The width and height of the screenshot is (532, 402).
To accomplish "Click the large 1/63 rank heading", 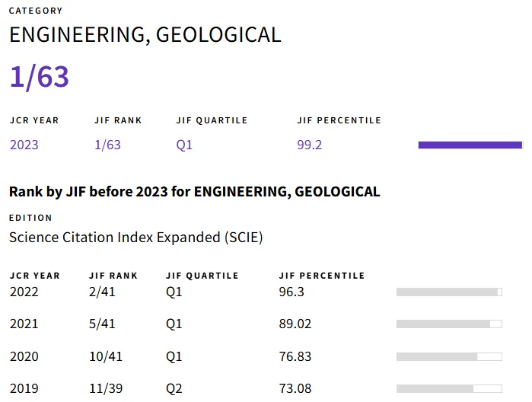I will coord(39,77).
